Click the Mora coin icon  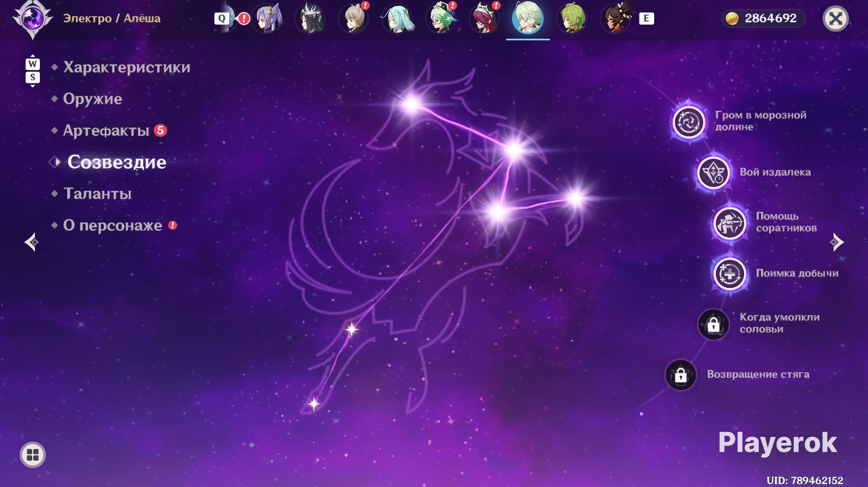pyautogui.click(x=732, y=19)
